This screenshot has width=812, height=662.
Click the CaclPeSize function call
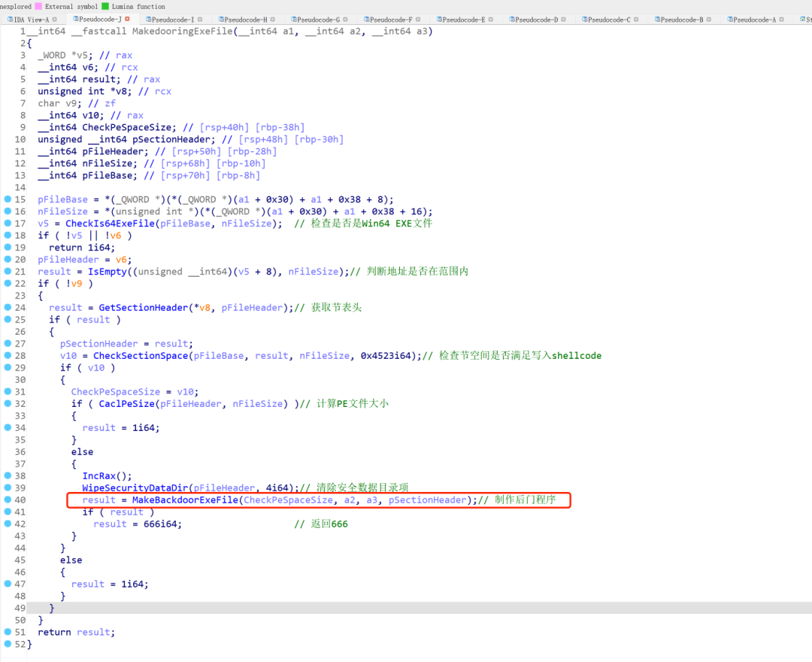click(x=127, y=404)
